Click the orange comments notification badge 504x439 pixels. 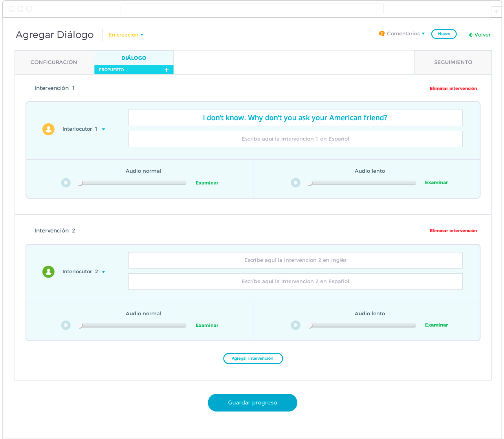tap(381, 34)
